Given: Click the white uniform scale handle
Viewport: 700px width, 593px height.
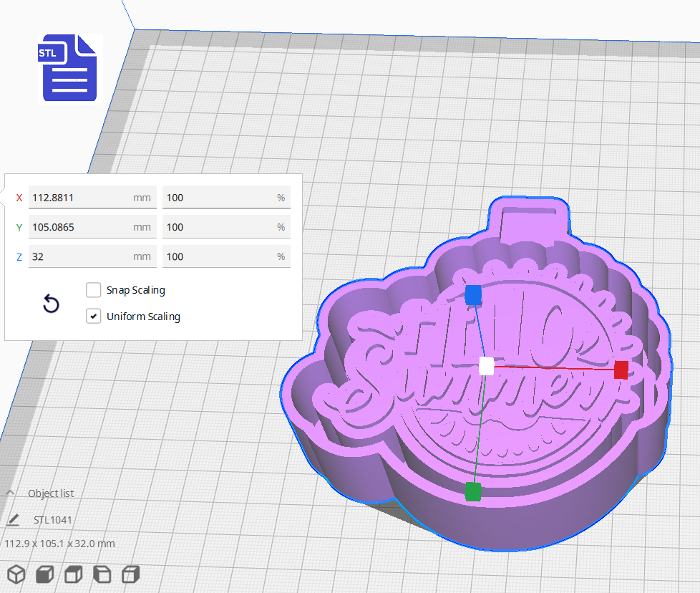Looking at the screenshot, I should [x=485, y=365].
